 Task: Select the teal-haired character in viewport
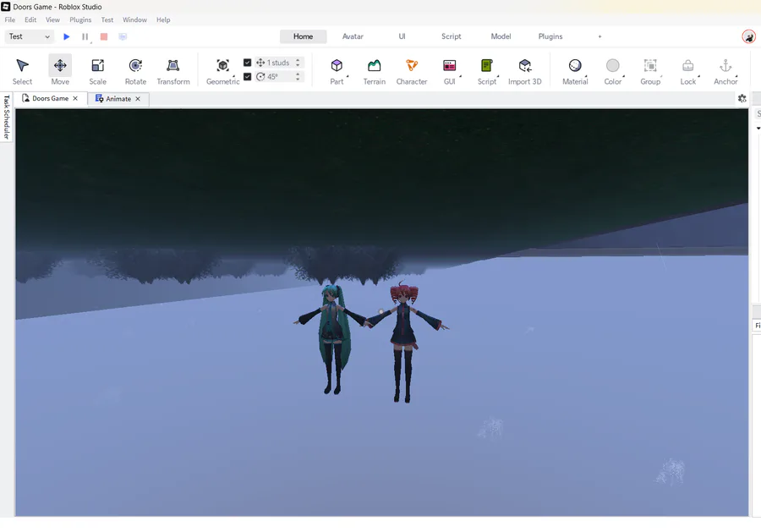pos(333,339)
